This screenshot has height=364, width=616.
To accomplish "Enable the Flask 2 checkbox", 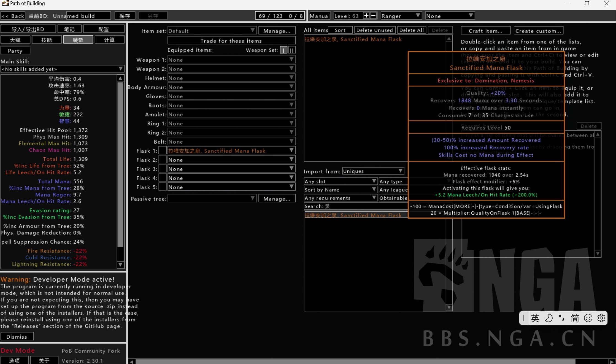I will tap(163, 160).
